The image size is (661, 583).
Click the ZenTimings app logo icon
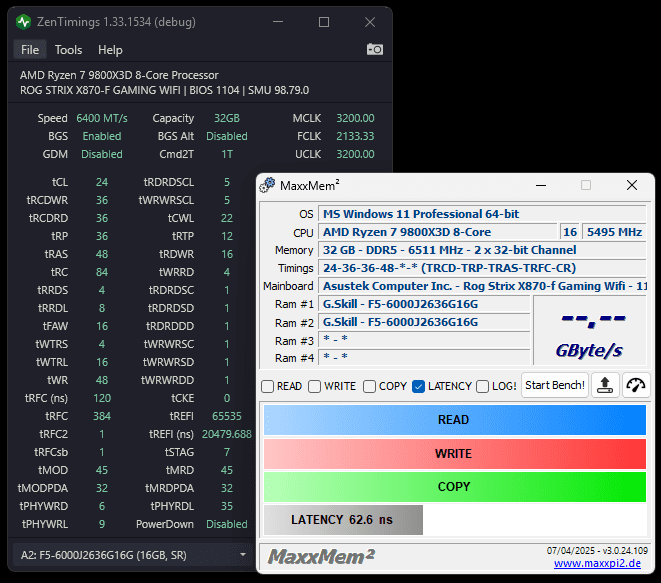coord(23,22)
